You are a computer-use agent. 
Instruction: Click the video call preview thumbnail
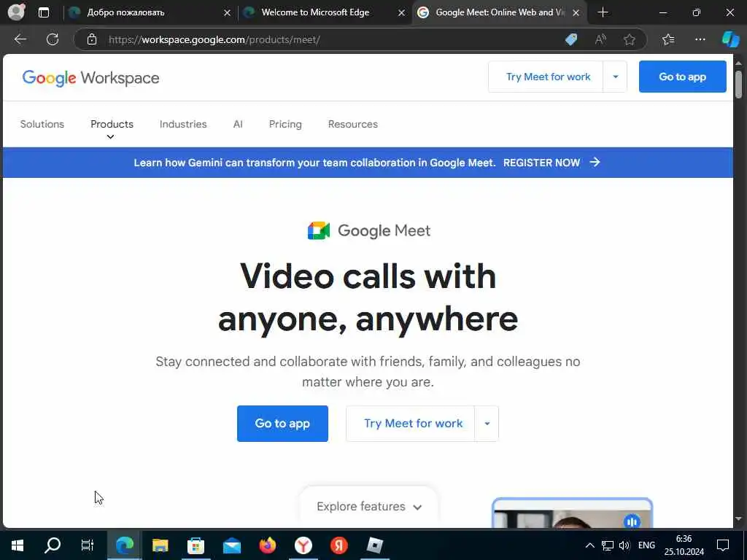(x=572, y=513)
